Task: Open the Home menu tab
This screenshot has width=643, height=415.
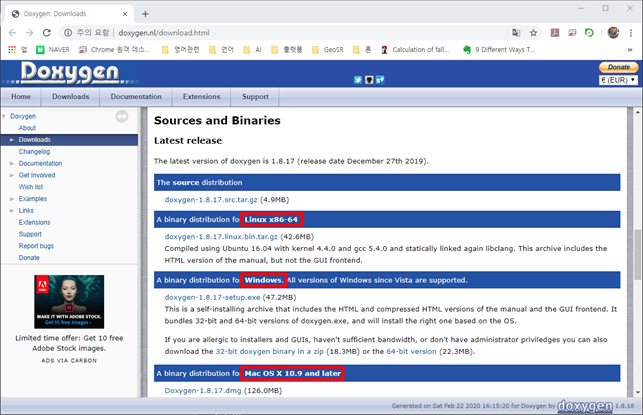Action: [21, 97]
